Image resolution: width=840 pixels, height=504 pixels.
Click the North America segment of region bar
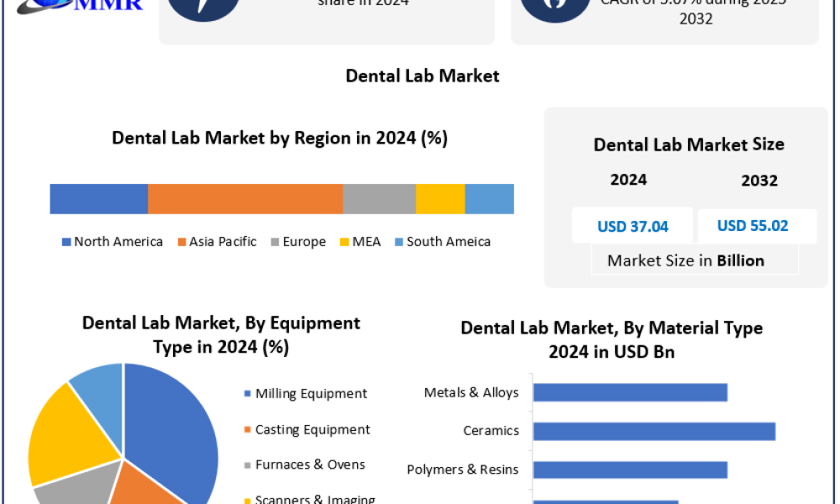pos(99,199)
